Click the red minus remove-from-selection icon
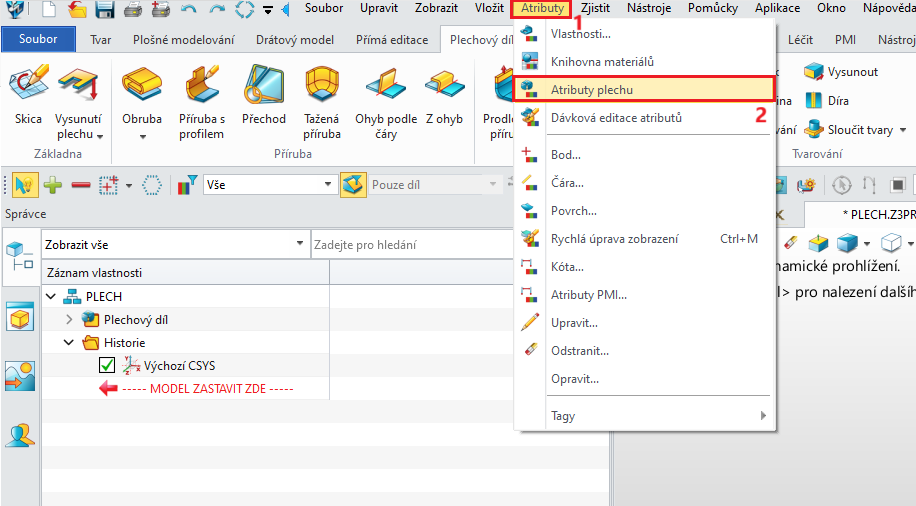Viewport: 916px width, 506px height. [81, 185]
